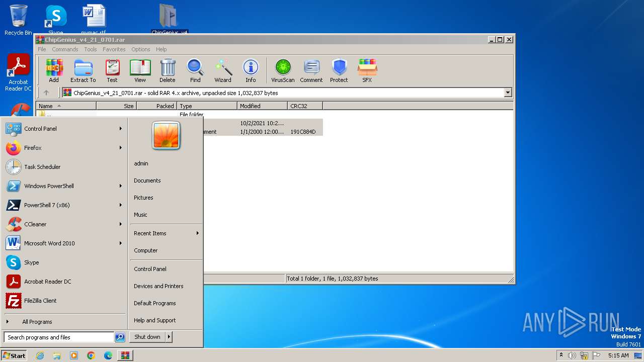
Task: Open Default Programs
Action: [155, 303]
